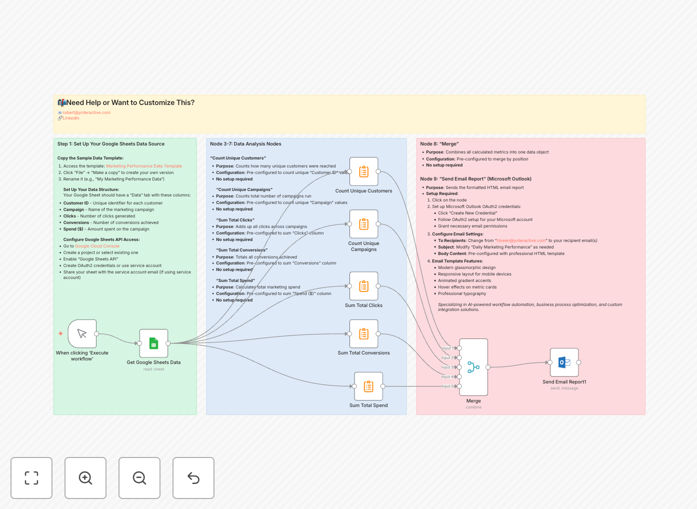Open the Sum Total Clicks node
Image resolution: width=697 pixels, height=509 pixels.
pos(364,286)
